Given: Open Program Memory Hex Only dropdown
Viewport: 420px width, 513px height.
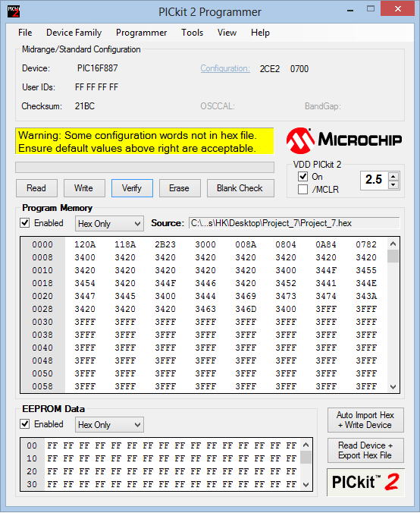Looking at the screenshot, I should click(x=109, y=224).
